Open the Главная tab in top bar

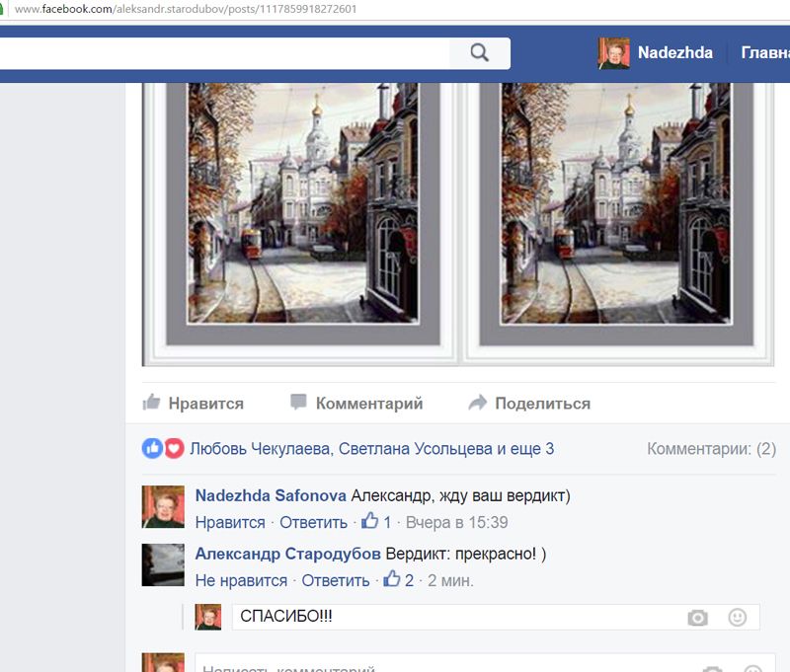click(764, 53)
